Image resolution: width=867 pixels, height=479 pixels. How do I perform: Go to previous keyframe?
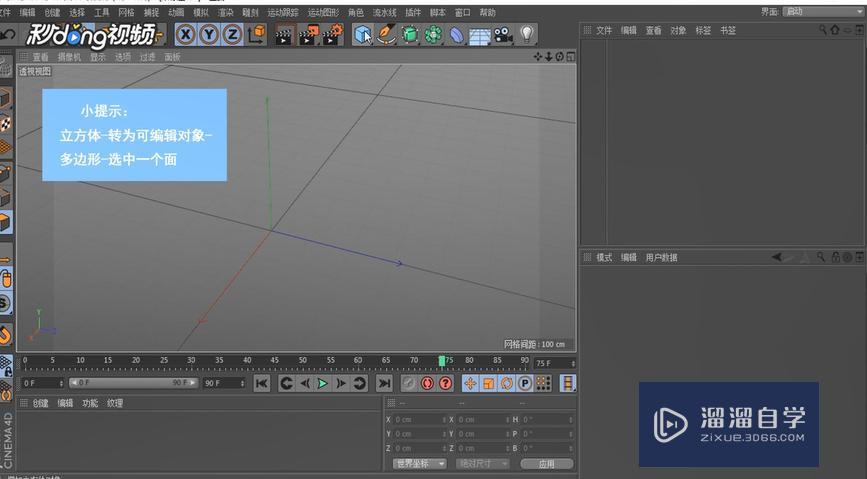(286, 383)
